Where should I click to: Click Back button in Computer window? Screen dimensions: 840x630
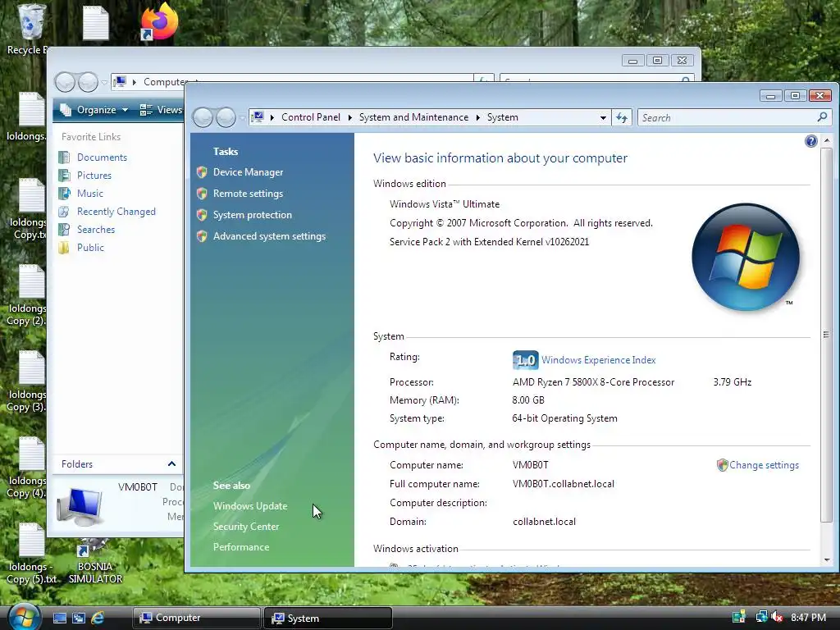(66, 82)
